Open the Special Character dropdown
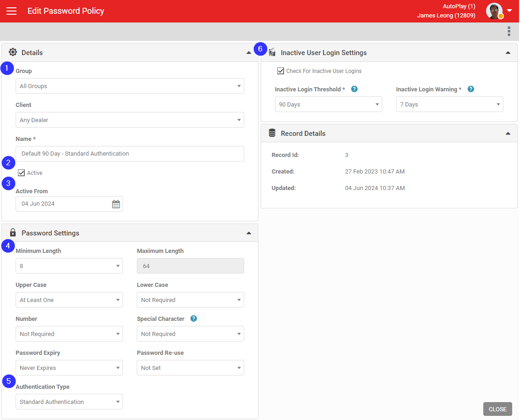This screenshot has height=420, width=520. click(190, 334)
